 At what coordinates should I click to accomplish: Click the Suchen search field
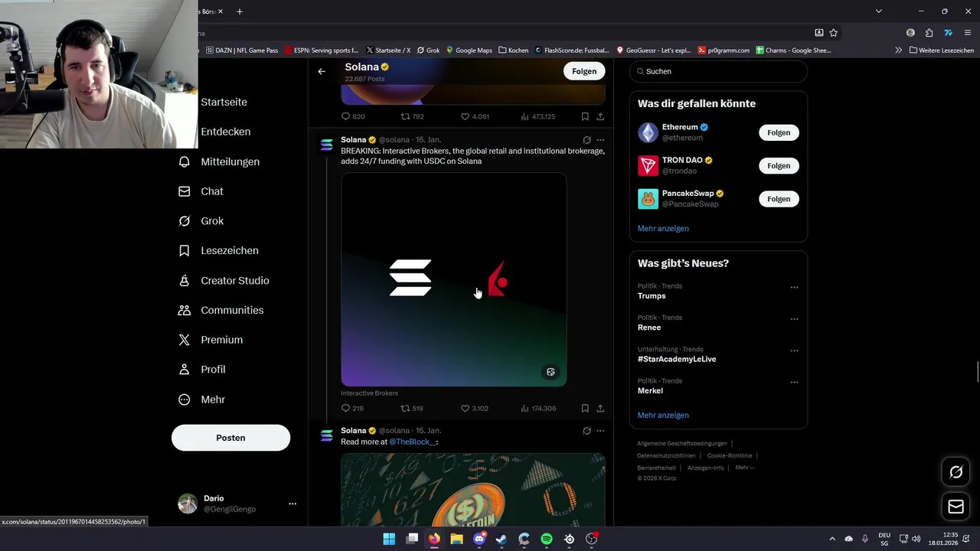[x=718, y=71]
